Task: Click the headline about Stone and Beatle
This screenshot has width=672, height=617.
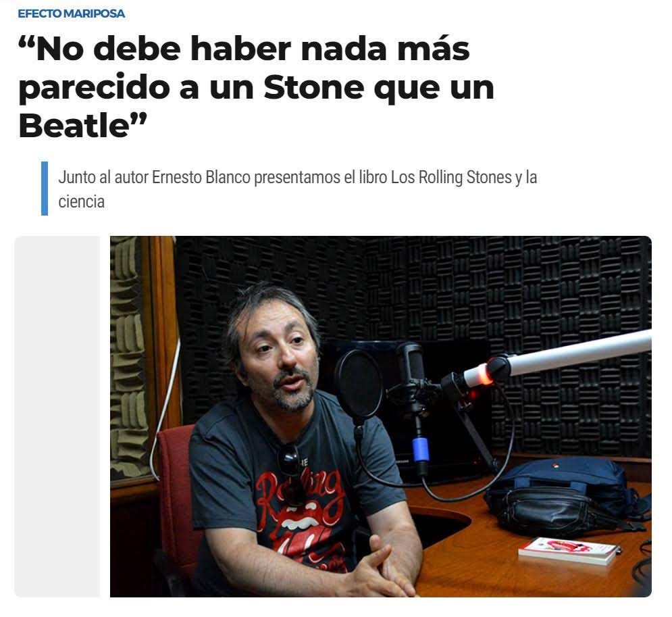Action: [x=256, y=87]
